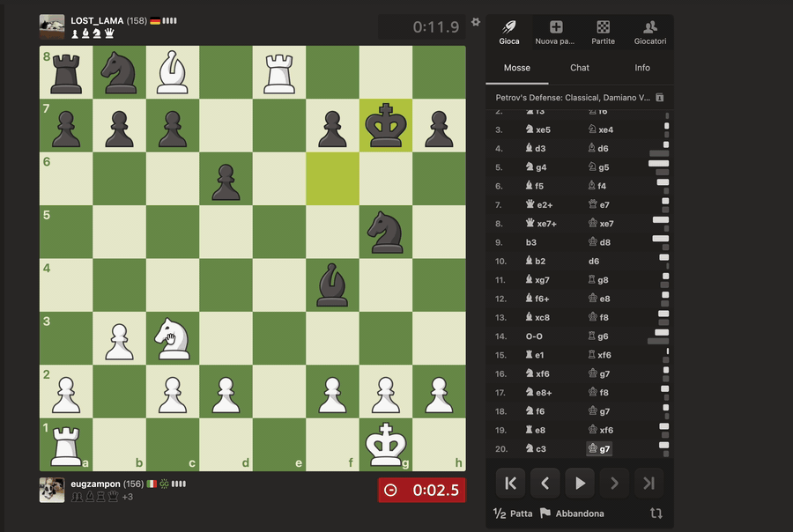Select move 20 black Kg7

(x=599, y=448)
